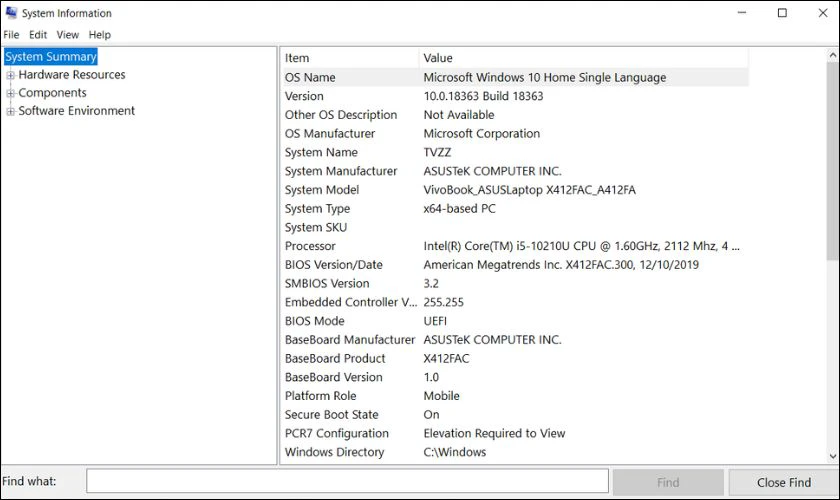
Task: Maximize the System Information window
Action: point(782,12)
